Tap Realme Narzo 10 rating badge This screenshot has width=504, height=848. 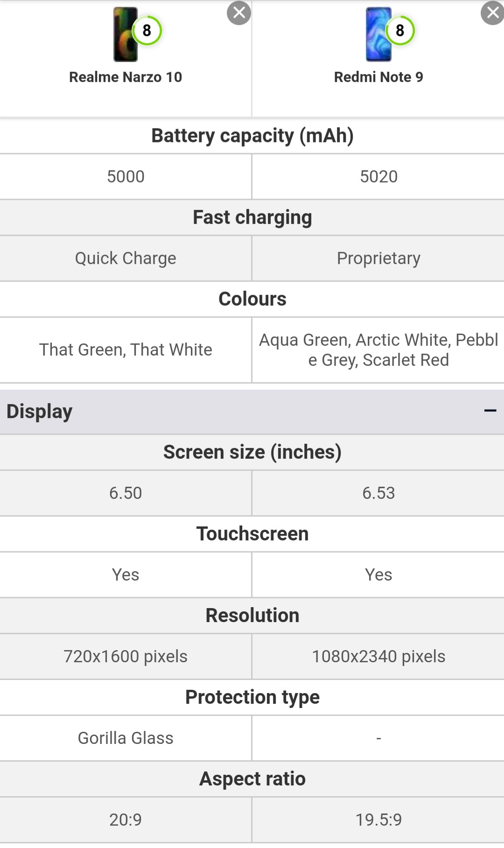click(147, 30)
